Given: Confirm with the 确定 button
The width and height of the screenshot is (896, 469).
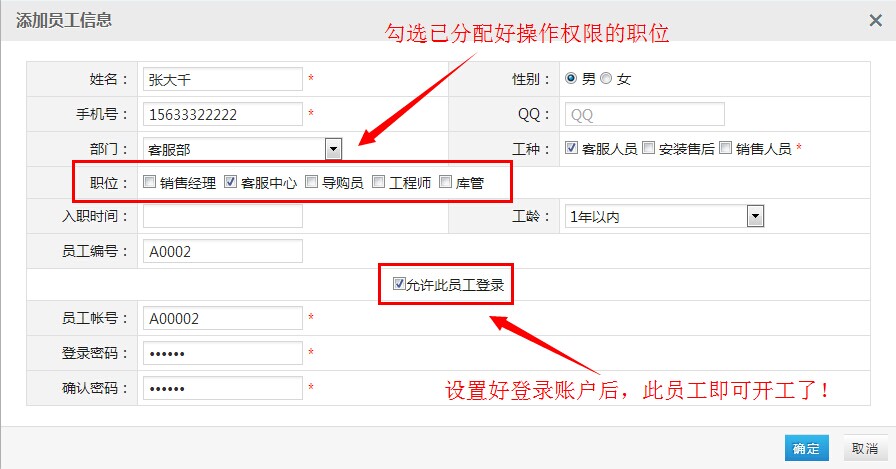Looking at the screenshot, I should pyautogui.click(x=806, y=448).
